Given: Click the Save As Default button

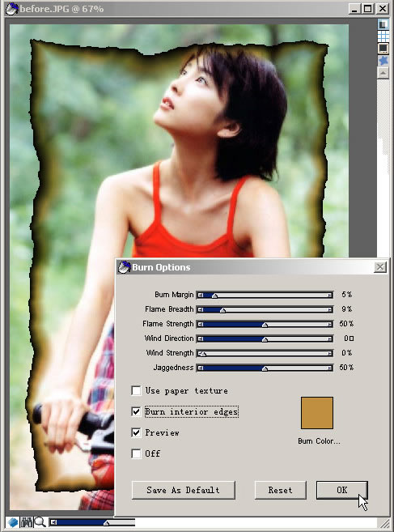Looking at the screenshot, I should pyautogui.click(x=183, y=490).
